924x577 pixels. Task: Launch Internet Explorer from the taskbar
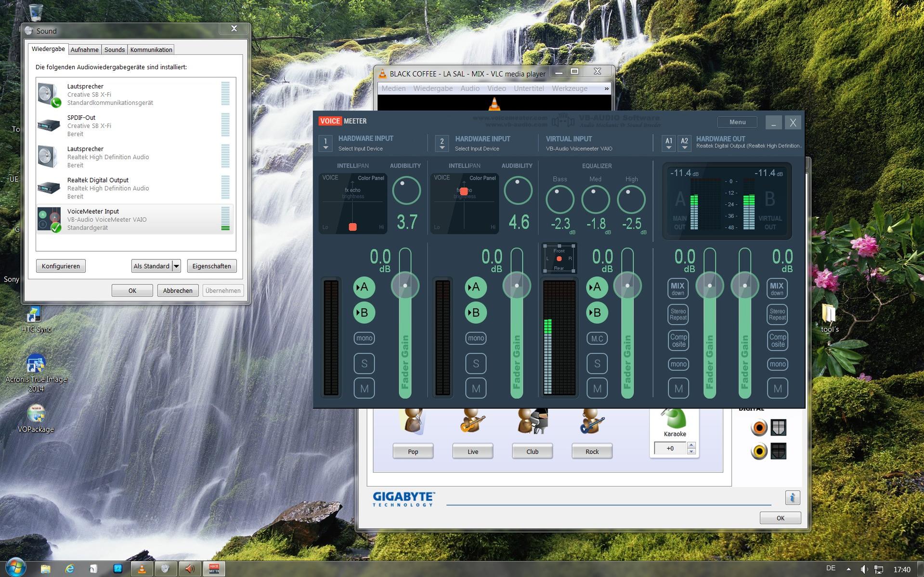[x=70, y=569]
